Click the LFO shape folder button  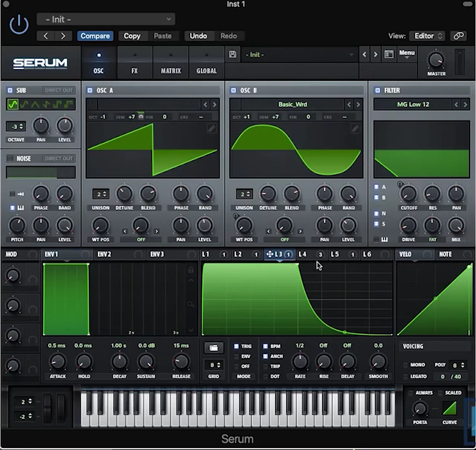213,348
